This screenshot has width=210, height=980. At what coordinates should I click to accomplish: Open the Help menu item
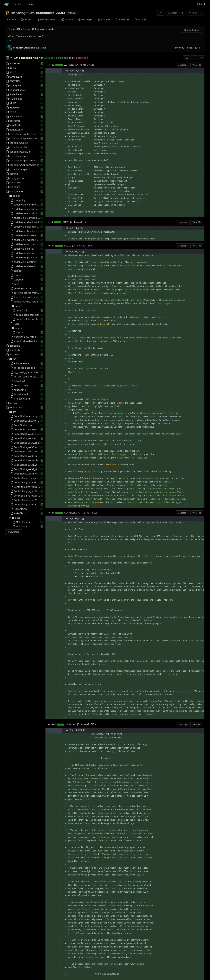click(30, 4)
